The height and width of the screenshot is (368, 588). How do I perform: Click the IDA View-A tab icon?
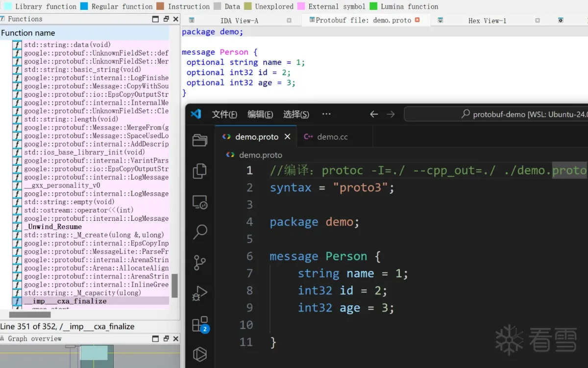coord(192,20)
